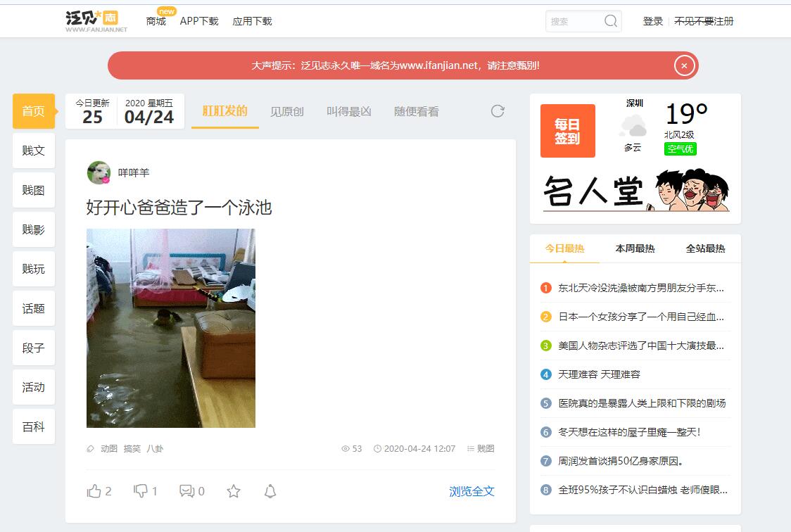Viewport: 791px width, 532px height.
Task: Select the 本周最热 tab
Action: pos(635,248)
